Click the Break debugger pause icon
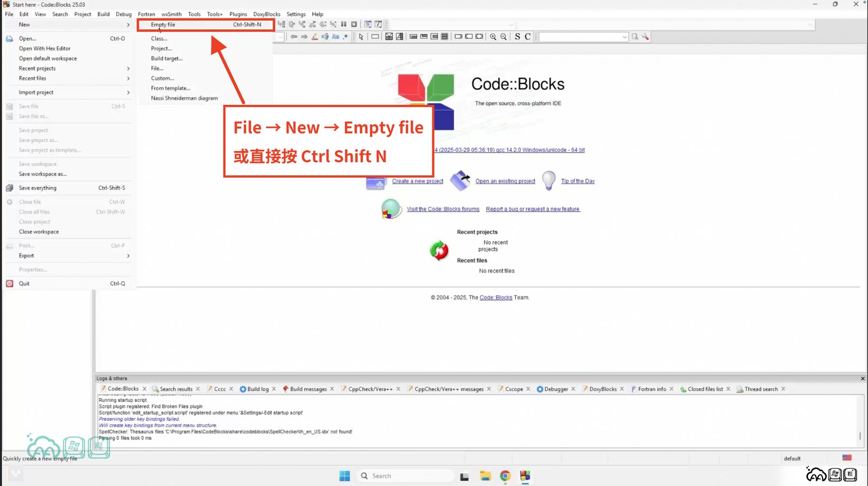This screenshot has width=868, height=486. [343, 24]
